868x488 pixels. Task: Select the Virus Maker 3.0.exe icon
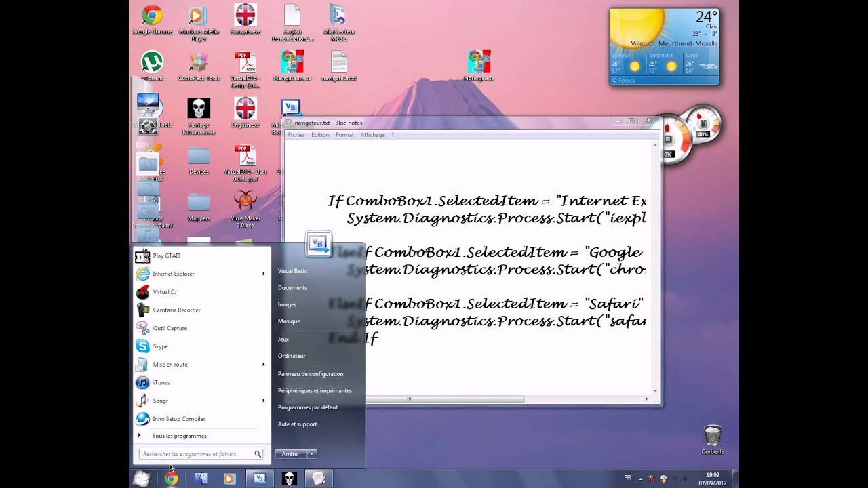point(245,209)
